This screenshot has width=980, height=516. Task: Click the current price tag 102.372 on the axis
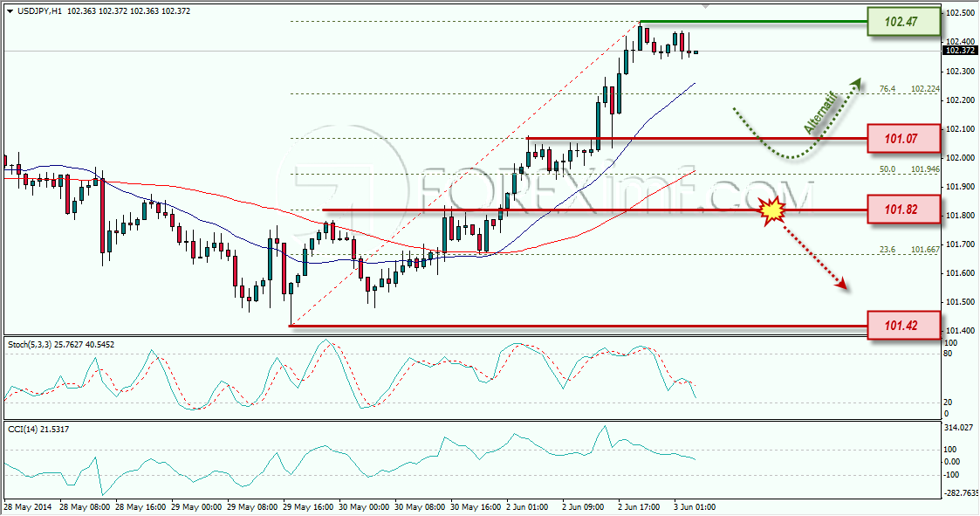click(962, 51)
